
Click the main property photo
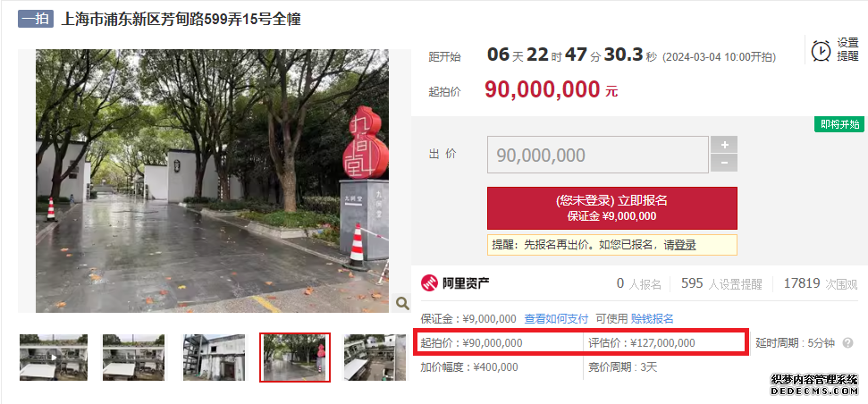[212, 181]
